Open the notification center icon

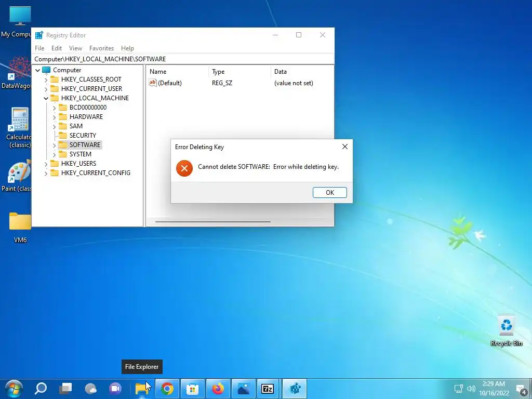pos(521,389)
